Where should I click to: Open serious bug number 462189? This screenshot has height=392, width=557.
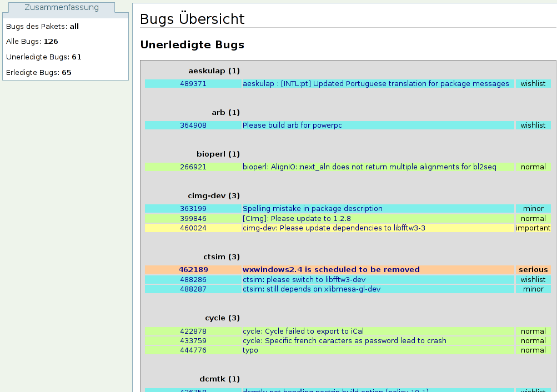193,269
